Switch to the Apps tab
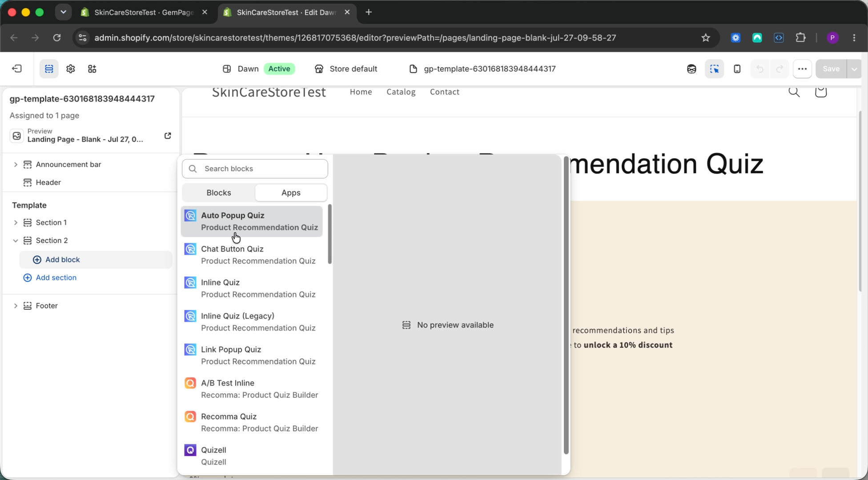 (x=291, y=193)
